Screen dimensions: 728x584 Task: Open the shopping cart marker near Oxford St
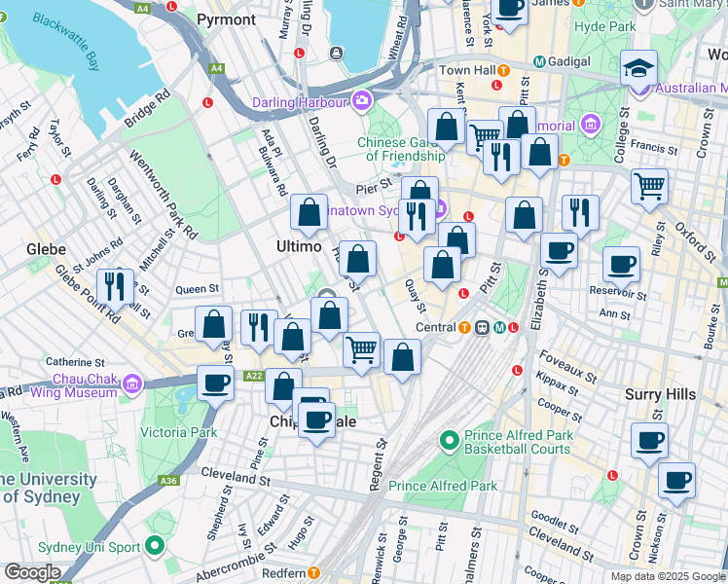(x=649, y=185)
